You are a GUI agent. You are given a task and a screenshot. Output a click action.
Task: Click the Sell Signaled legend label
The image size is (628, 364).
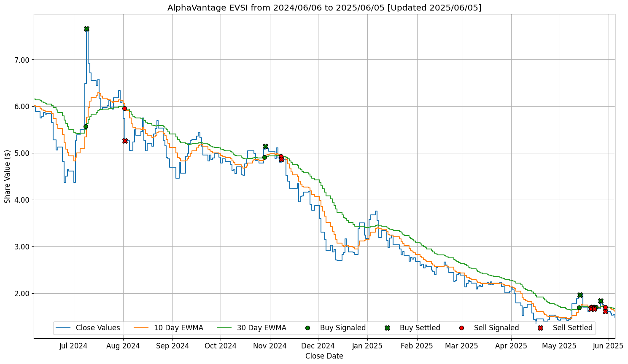[496, 328]
